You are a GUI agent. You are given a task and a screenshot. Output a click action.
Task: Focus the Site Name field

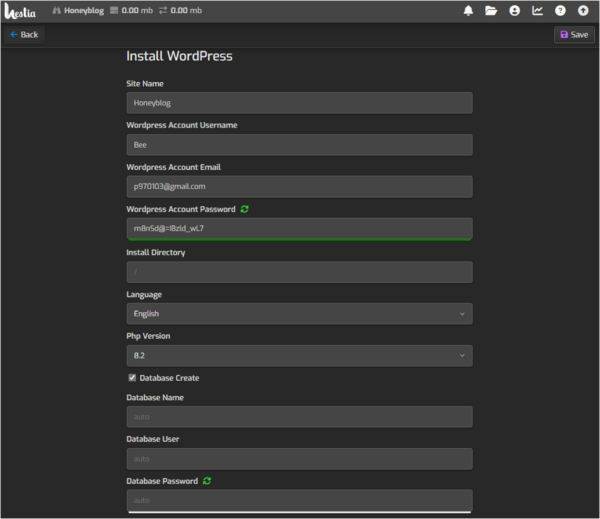click(299, 103)
